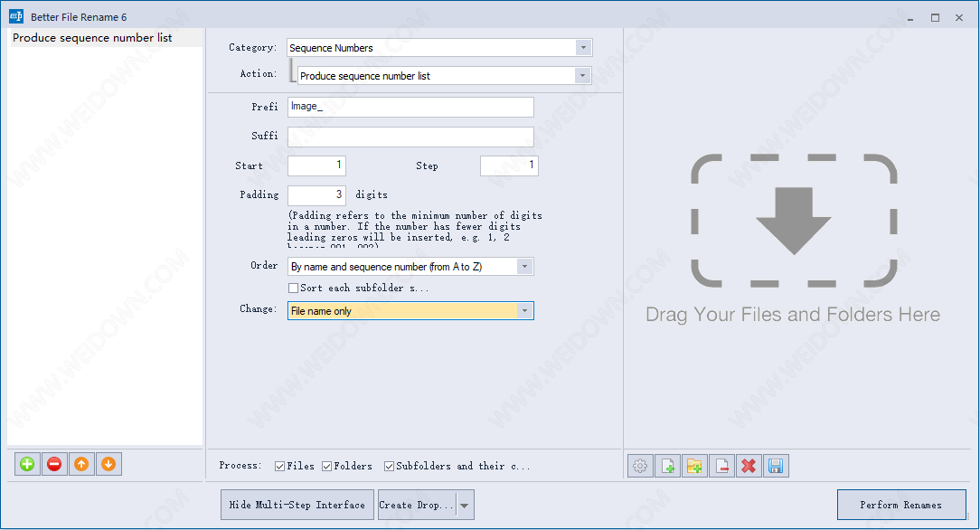Clear all files with red X
Viewport: 980px width, 530px height.
point(749,466)
